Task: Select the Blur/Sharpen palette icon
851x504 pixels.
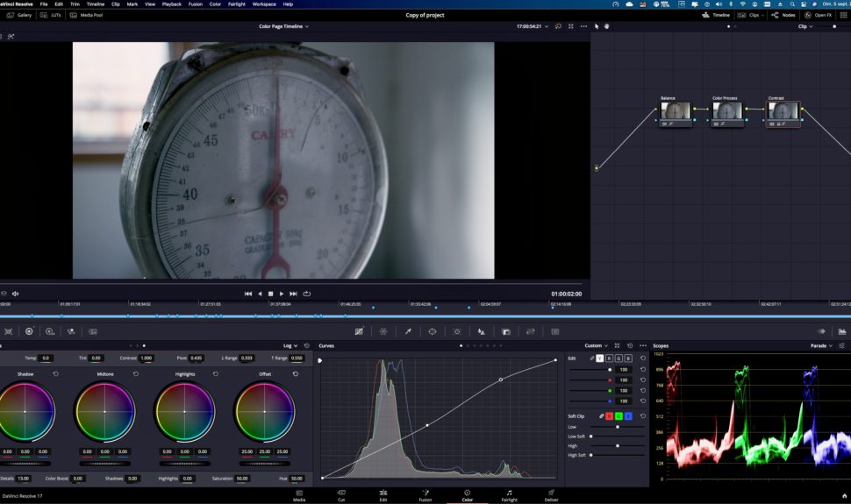Action: 482,331
